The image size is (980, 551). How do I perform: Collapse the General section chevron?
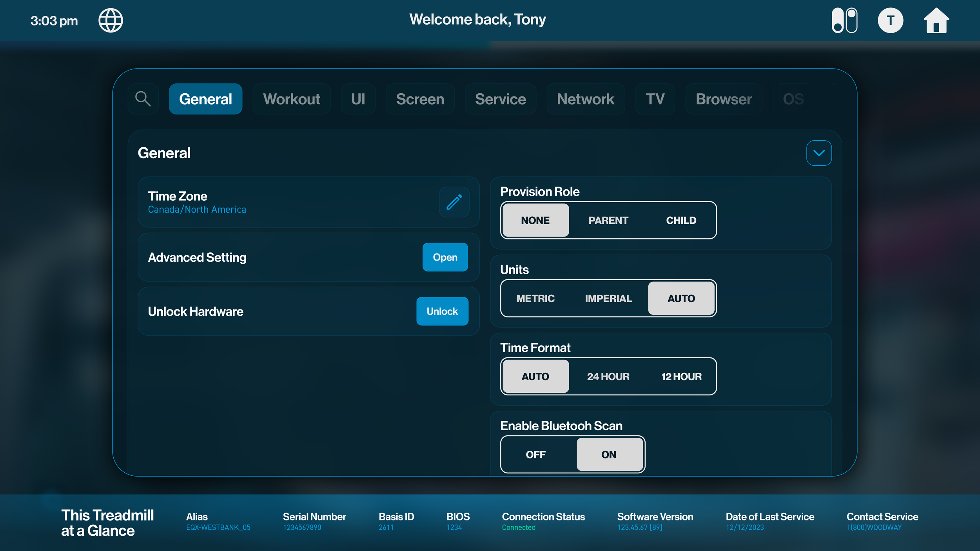819,153
